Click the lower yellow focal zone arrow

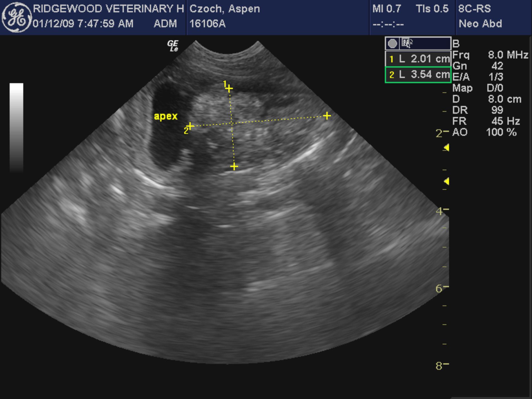point(446,181)
